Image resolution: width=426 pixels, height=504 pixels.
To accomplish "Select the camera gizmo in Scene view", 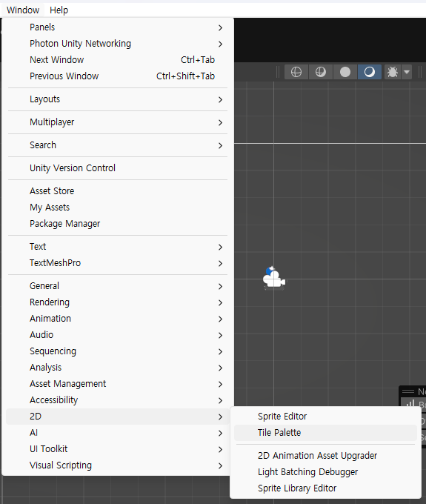I will (273, 278).
